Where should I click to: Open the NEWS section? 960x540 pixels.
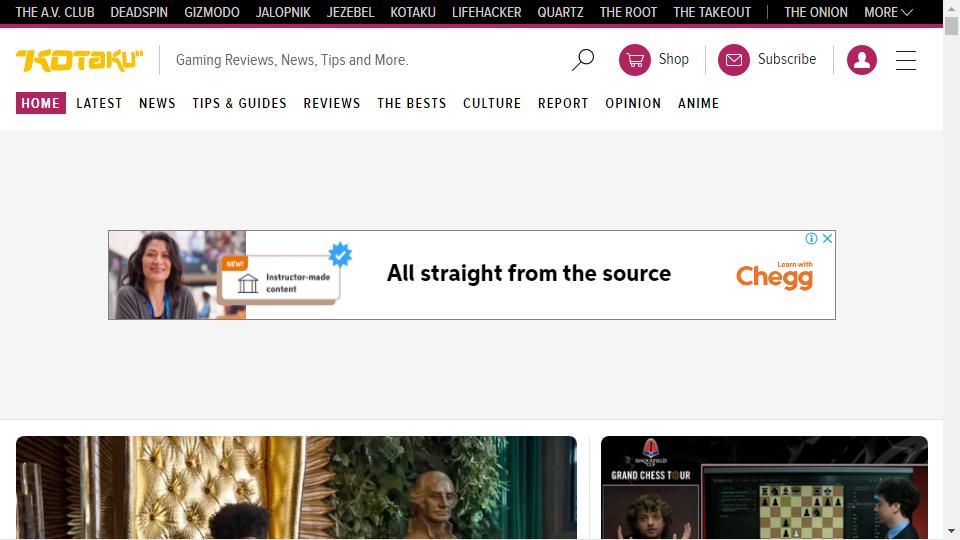pyautogui.click(x=157, y=103)
